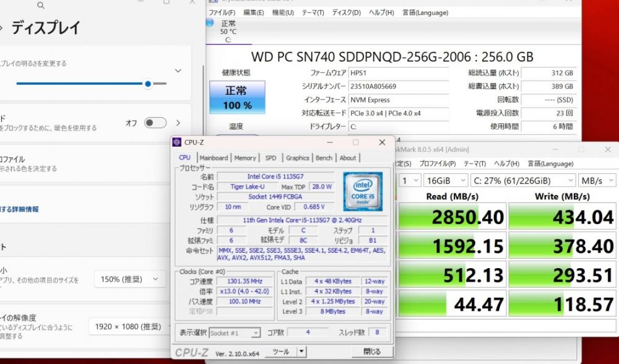Open ディスク(D) menu in CrystalDiskInfo
Viewport: 619px width, 364px height.
346,12
